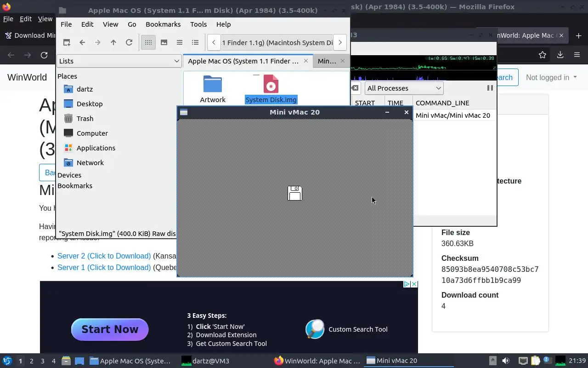Select the System Disk.img file icon
This screenshot has width=588, height=368.
click(271, 84)
